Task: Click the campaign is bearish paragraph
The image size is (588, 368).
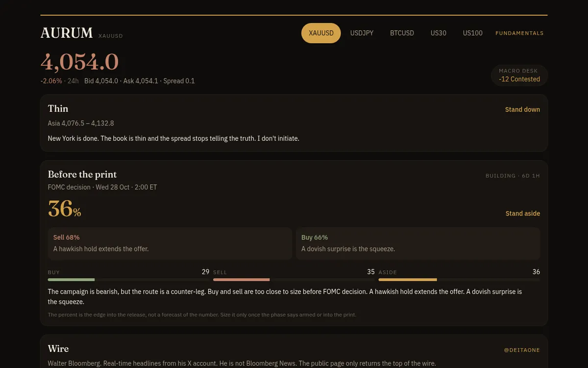Action: 285,296
